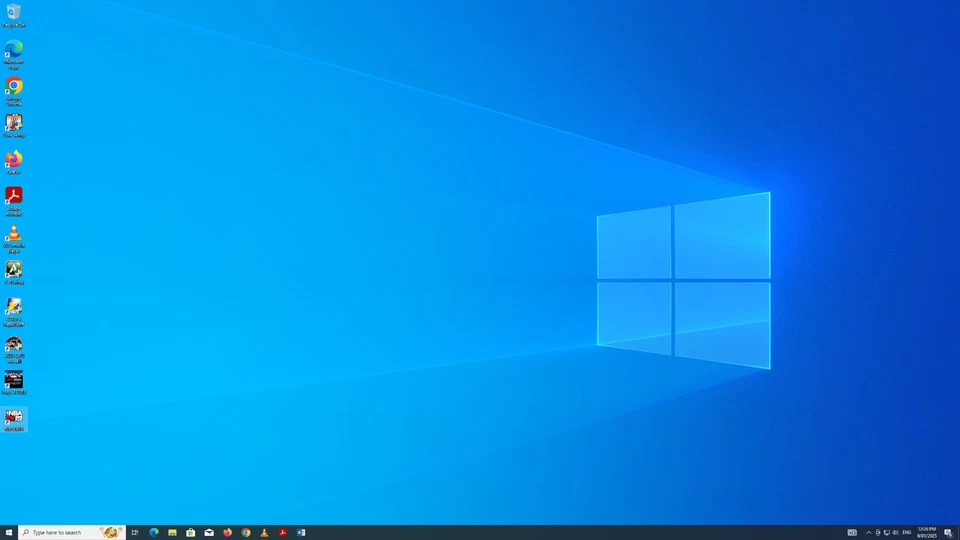Click the 'Type here to search' box
This screenshot has width=960, height=540.
(x=65, y=533)
